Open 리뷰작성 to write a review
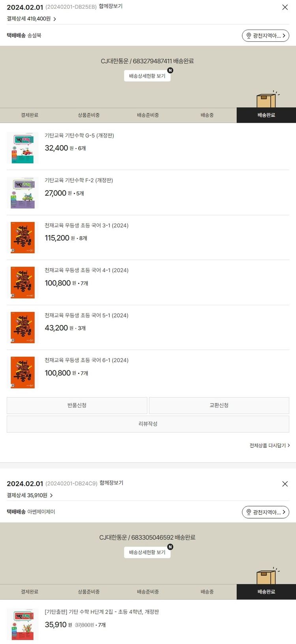Image resolution: width=296 pixels, height=644 pixels. tap(148, 424)
